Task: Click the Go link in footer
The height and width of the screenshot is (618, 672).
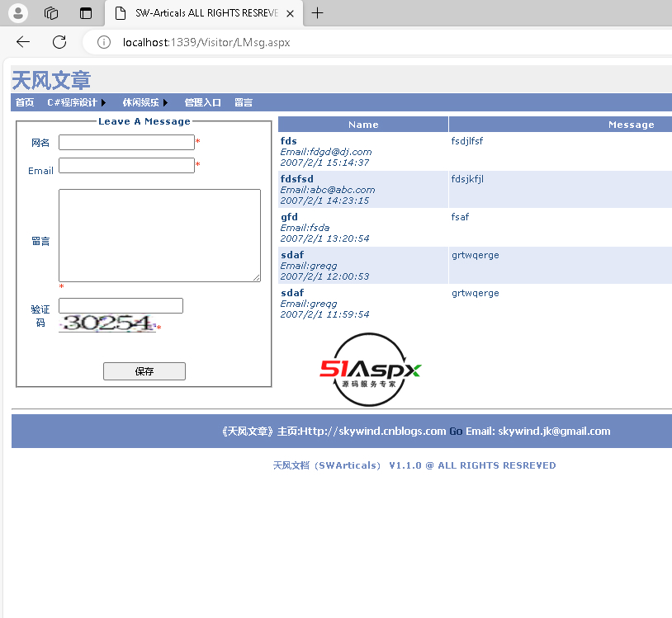Action: 456,431
